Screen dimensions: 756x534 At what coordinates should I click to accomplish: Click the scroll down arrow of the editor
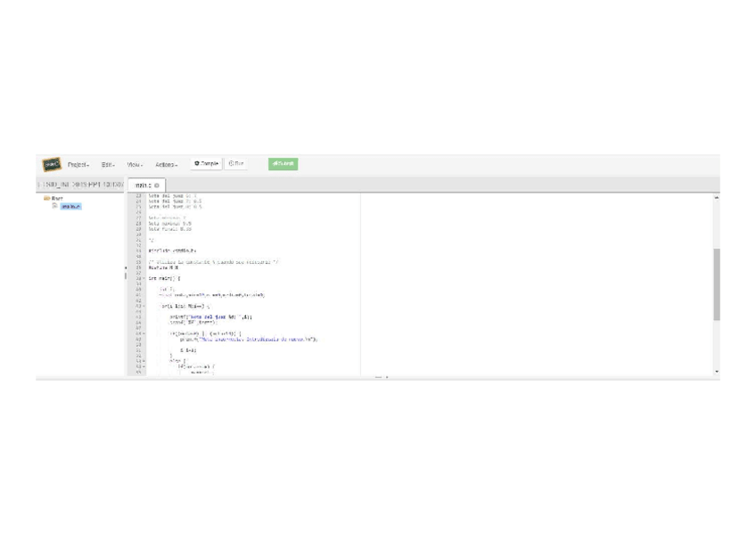pyautogui.click(x=717, y=372)
